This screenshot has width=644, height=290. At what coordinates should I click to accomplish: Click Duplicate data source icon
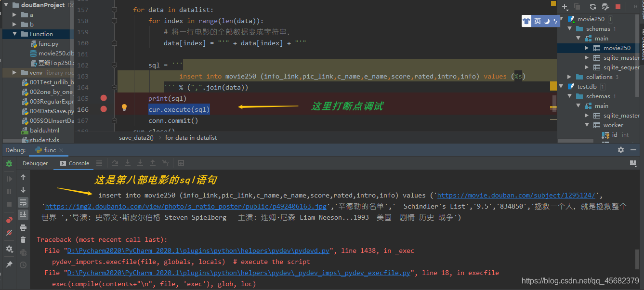[x=578, y=7]
